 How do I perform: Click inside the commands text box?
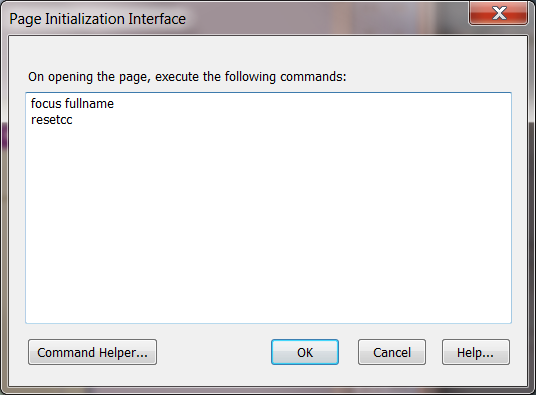(268, 208)
